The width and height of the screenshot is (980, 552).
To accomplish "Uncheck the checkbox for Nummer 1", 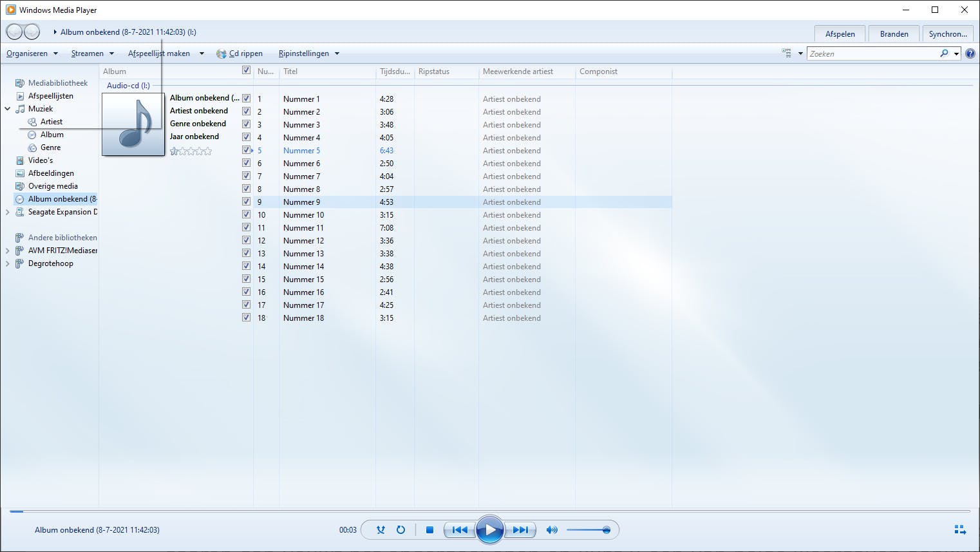I will [x=246, y=99].
